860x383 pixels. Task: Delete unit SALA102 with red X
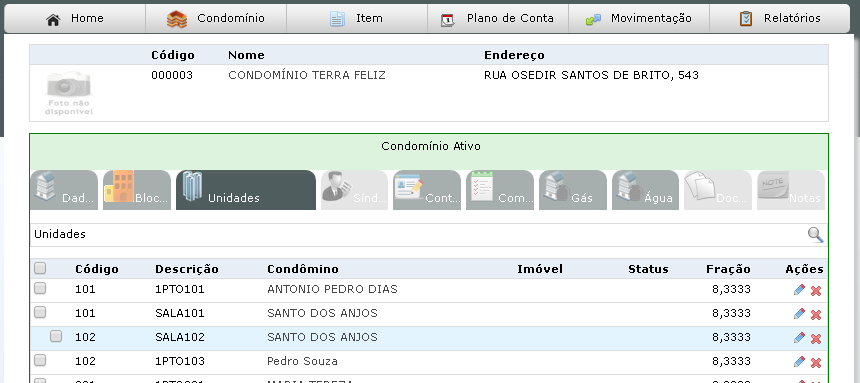tap(816, 339)
